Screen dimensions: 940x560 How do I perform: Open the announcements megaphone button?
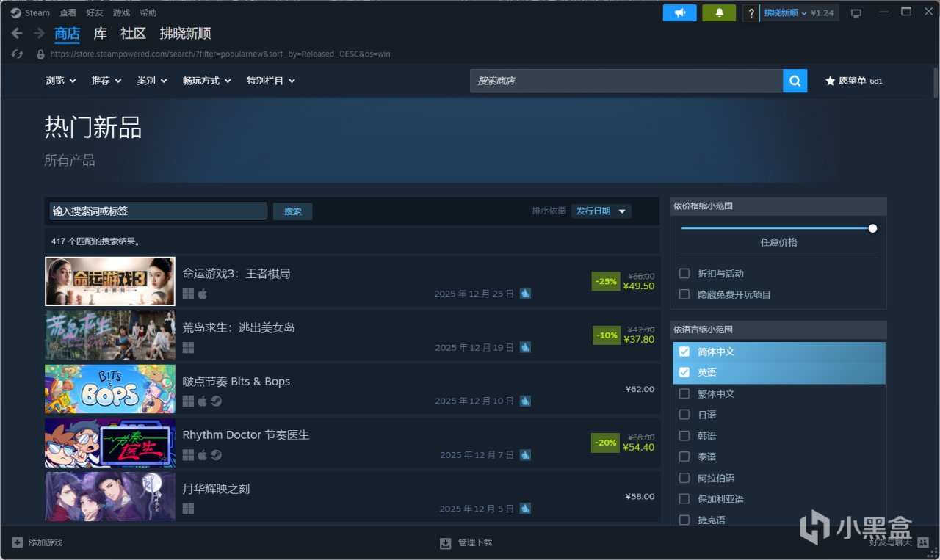point(679,12)
